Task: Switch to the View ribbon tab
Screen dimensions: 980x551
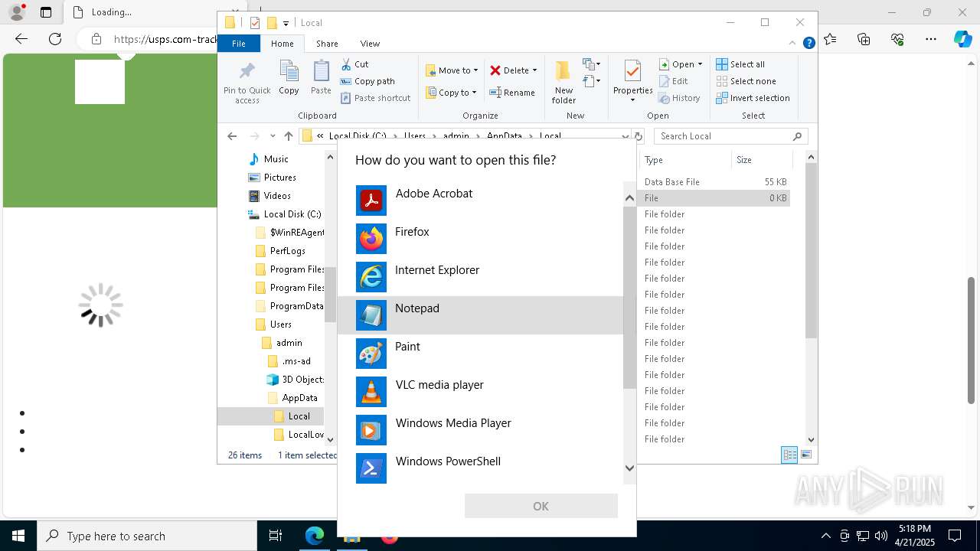Action: pos(370,44)
